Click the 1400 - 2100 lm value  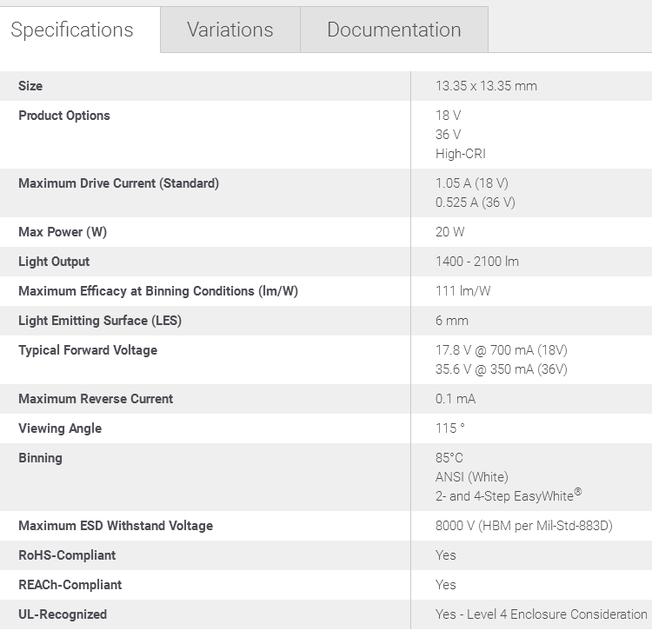pyautogui.click(x=477, y=262)
